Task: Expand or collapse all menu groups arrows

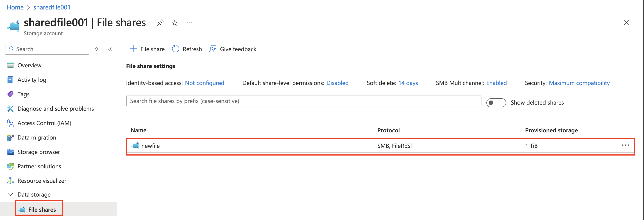Action: (x=96, y=49)
